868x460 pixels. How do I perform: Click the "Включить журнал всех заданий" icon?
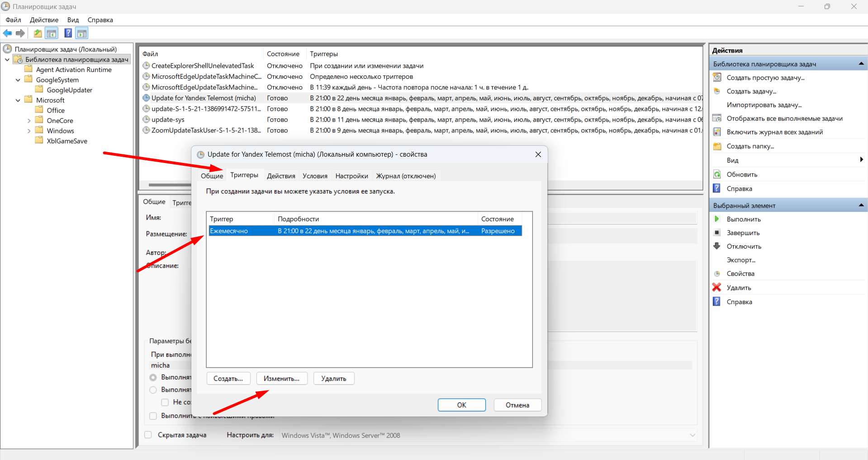tap(717, 132)
